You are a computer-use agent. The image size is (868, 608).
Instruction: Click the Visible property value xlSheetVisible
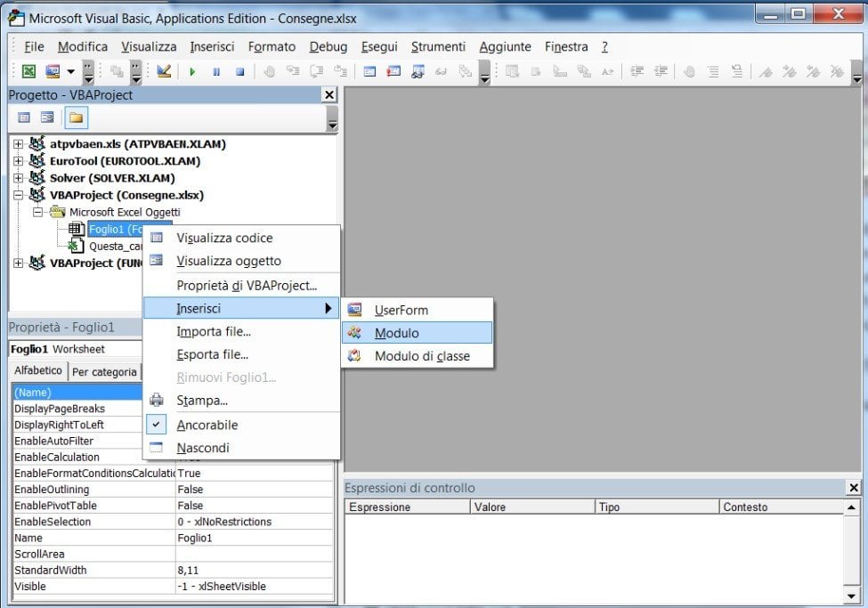coord(255,586)
